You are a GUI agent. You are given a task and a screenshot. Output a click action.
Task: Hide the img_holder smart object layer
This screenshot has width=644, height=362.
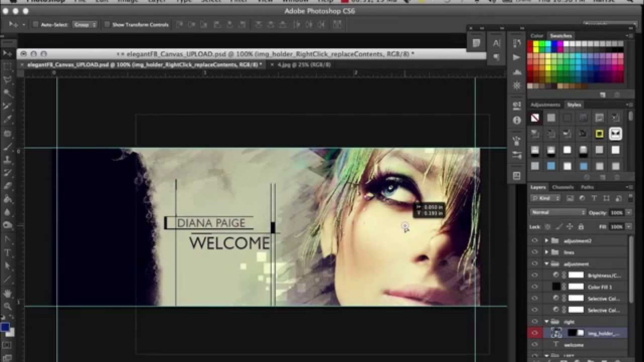coord(535,333)
